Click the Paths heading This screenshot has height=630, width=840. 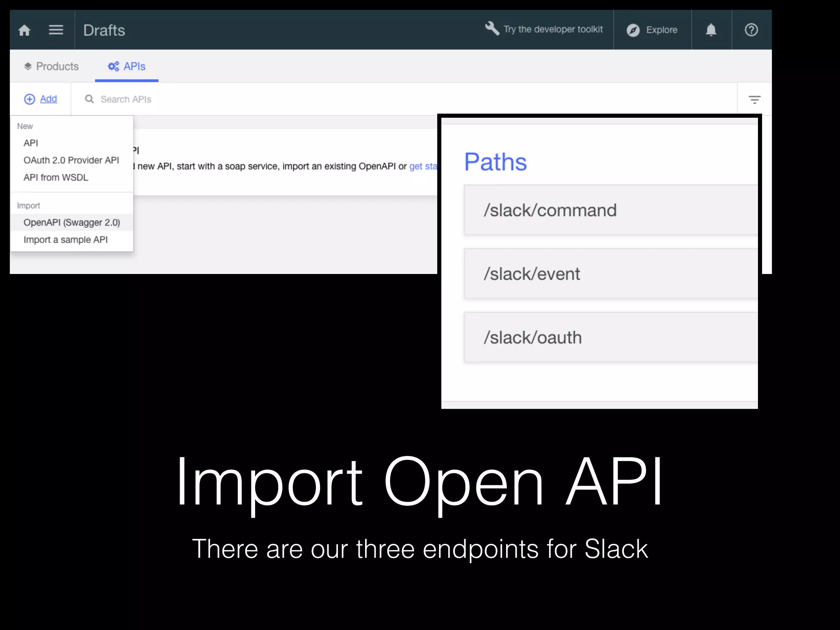(495, 162)
